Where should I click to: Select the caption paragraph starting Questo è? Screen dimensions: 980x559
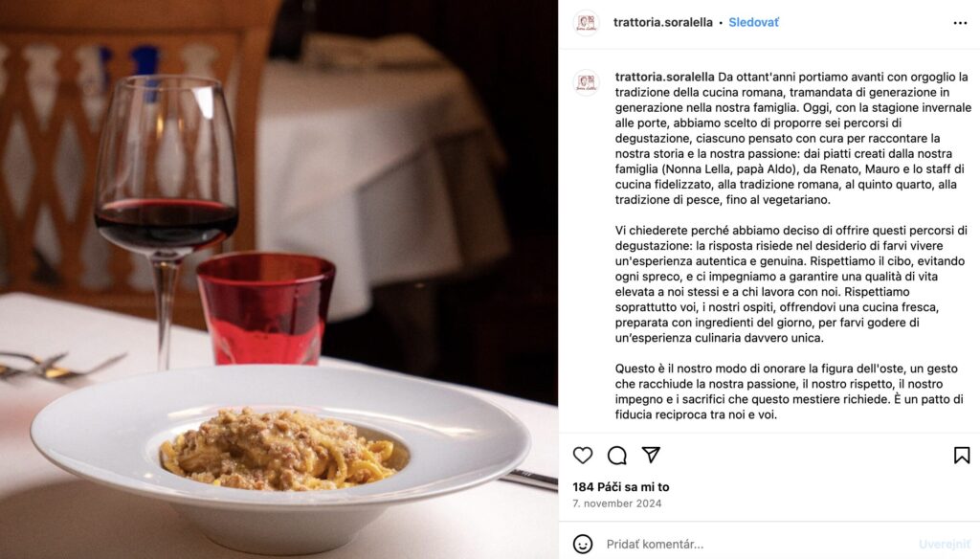pyautogui.click(x=789, y=391)
